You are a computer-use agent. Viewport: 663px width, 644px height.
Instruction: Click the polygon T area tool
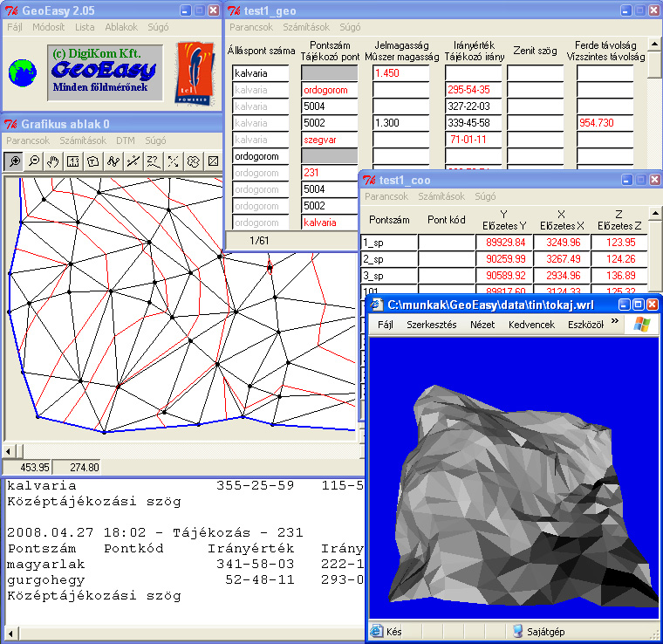[93, 161]
